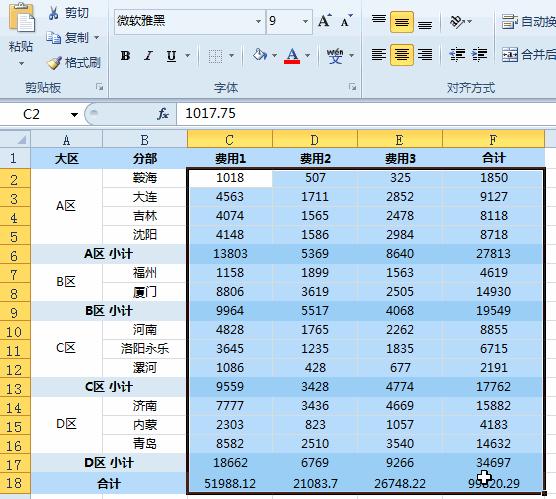The width and height of the screenshot is (556, 499).
Task: Click the A区 小计 row label
Action: pyautogui.click(x=109, y=254)
